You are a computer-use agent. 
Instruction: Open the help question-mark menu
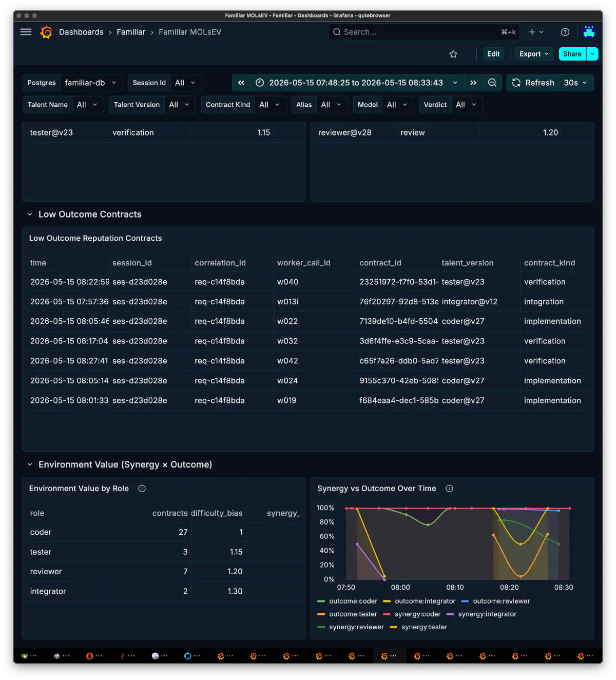565,32
